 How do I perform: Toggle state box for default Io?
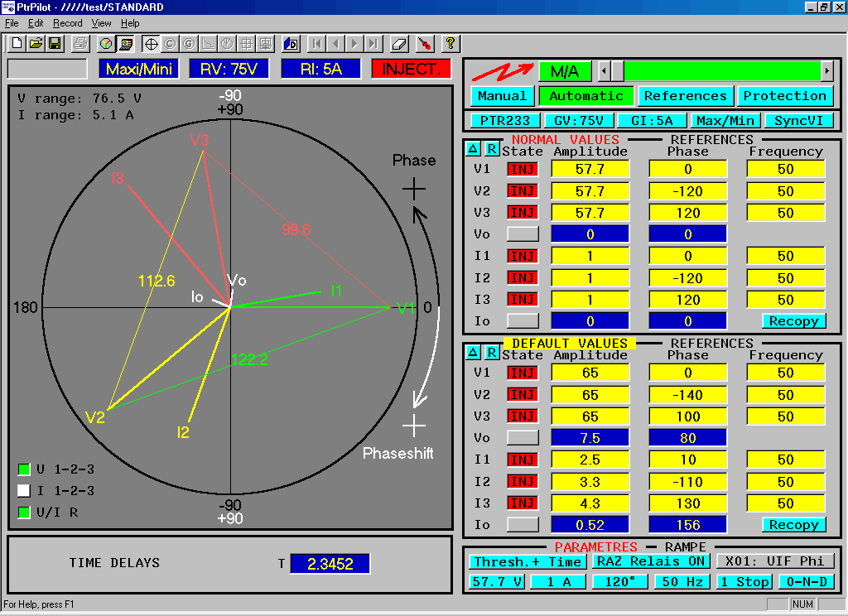[523, 525]
